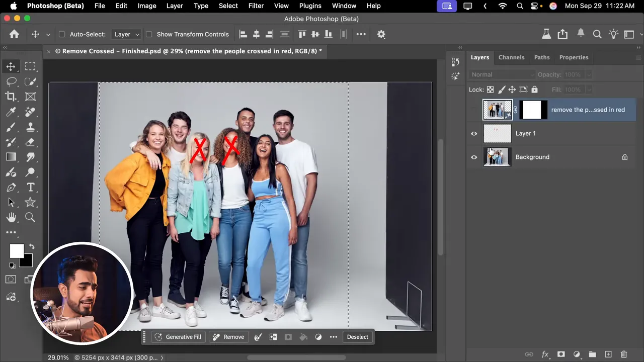Click the foreground color white swatch
The height and width of the screenshot is (362, 644).
click(16, 251)
